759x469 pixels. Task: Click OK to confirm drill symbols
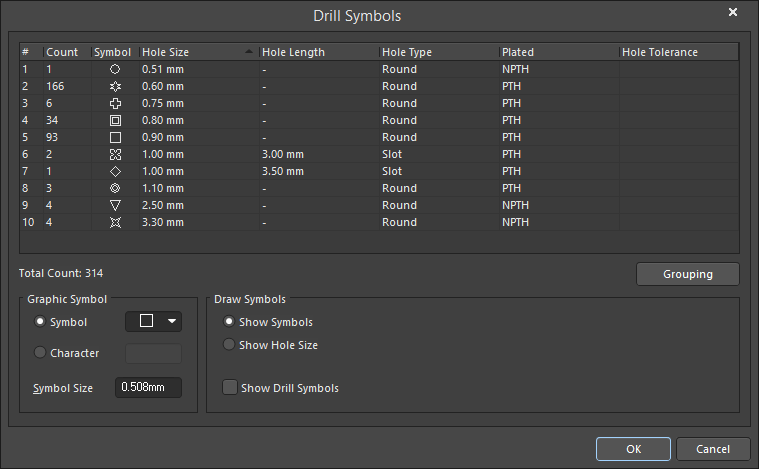(x=633, y=449)
